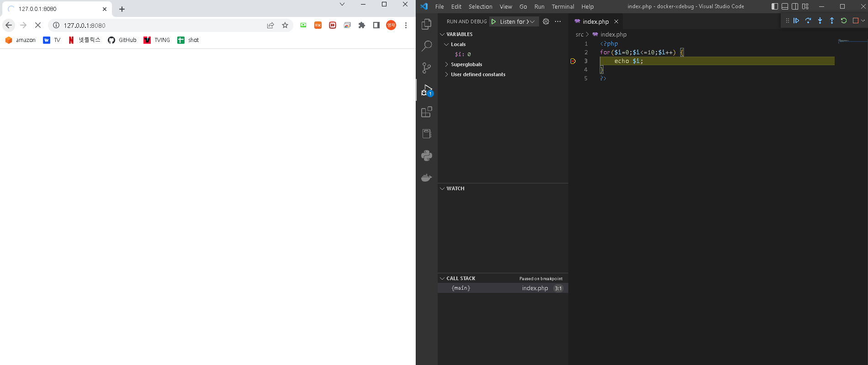Bookmark this page with the star icon

click(285, 26)
